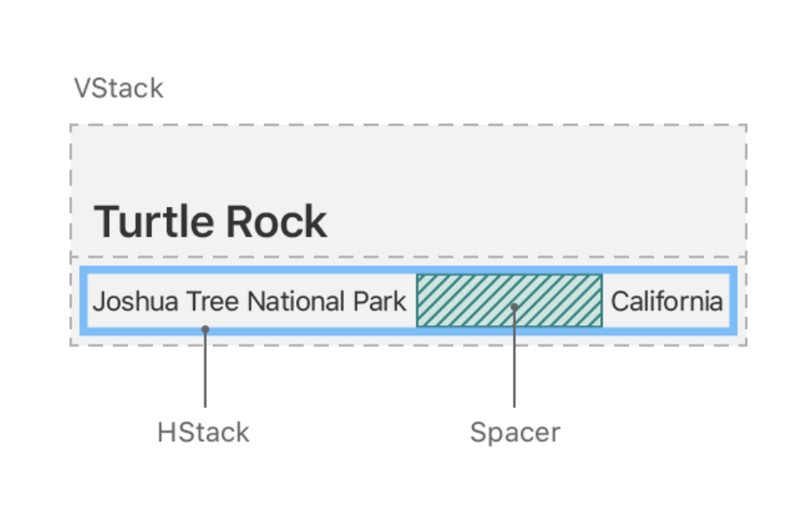
Task: Select the green hatched Spacer rectangle
Action: coord(509,300)
